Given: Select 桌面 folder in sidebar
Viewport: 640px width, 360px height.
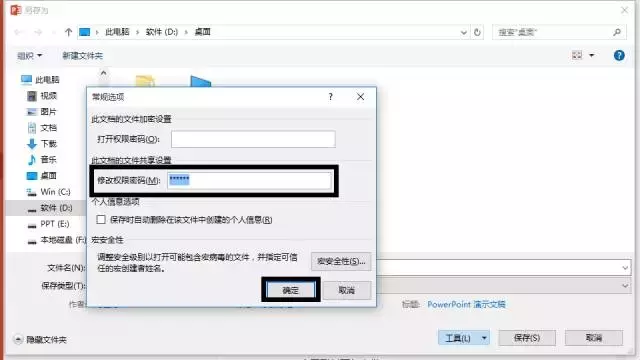Looking at the screenshot, I should (x=42, y=176).
